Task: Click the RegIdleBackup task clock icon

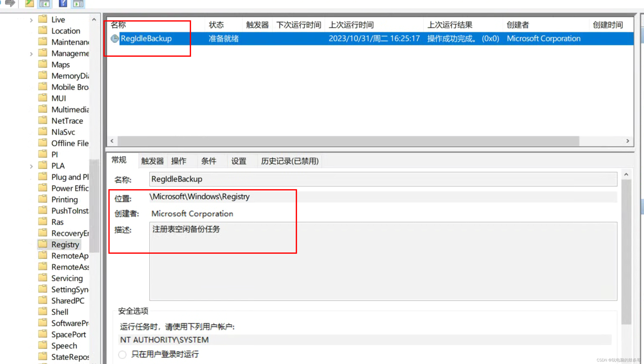Action: pos(115,39)
